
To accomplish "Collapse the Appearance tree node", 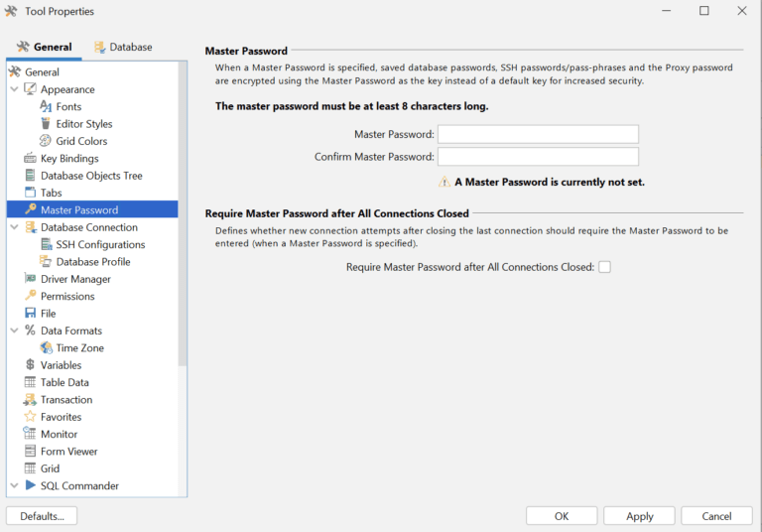I will (14, 89).
